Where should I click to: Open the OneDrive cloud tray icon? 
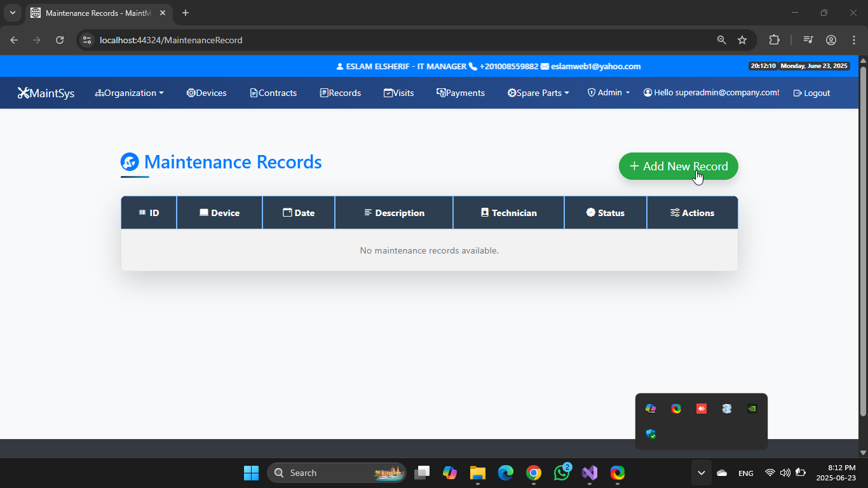[x=722, y=473]
